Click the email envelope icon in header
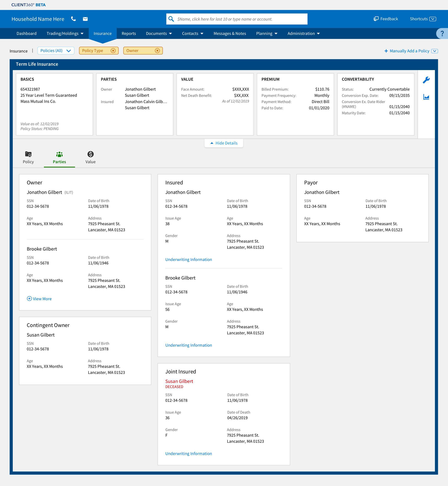The height and width of the screenshot is (486, 448). (85, 19)
